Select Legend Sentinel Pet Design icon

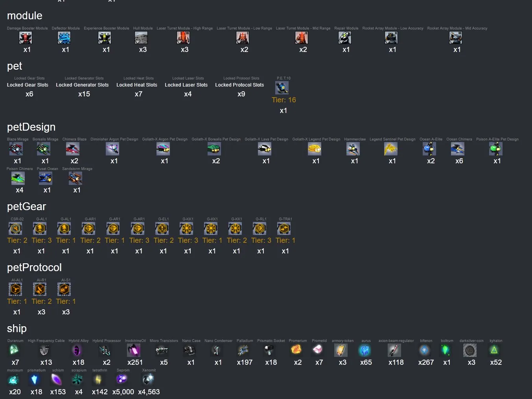[x=391, y=149]
